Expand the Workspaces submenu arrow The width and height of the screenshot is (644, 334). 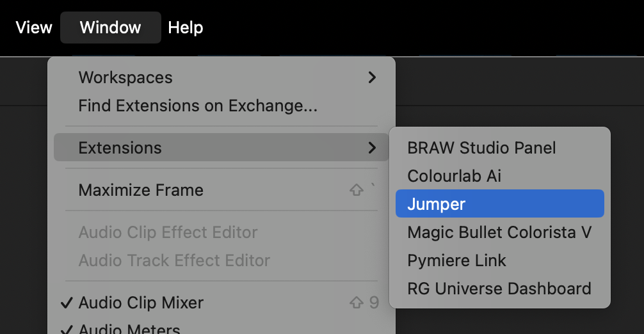click(x=372, y=77)
